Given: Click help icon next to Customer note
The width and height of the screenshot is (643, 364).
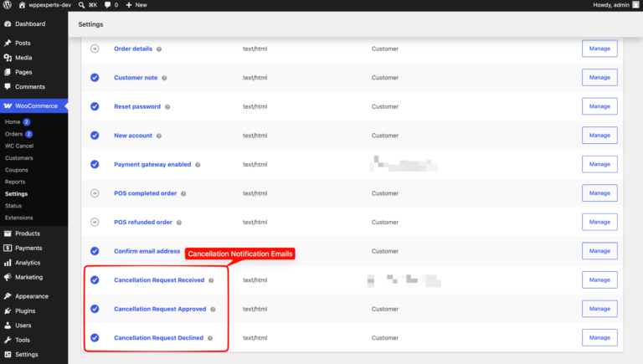Looking at the screenshot, I should click(x=164, y=78).
